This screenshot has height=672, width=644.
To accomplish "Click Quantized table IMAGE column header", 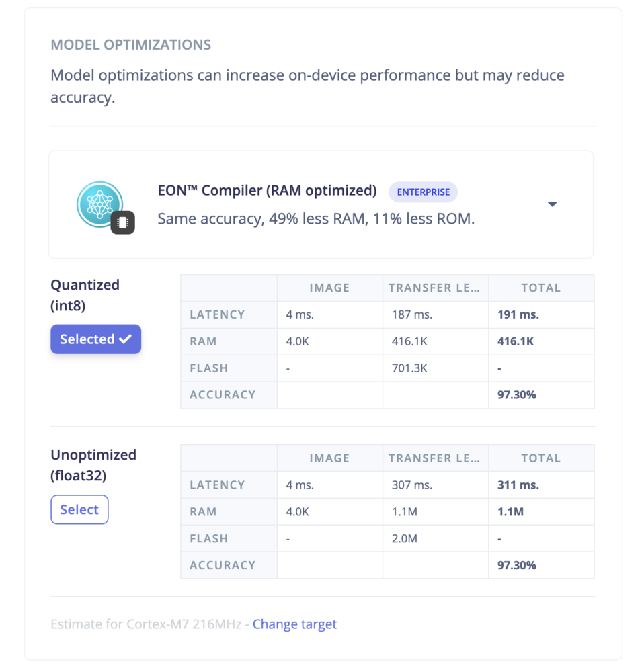I will tap(329, 288).
